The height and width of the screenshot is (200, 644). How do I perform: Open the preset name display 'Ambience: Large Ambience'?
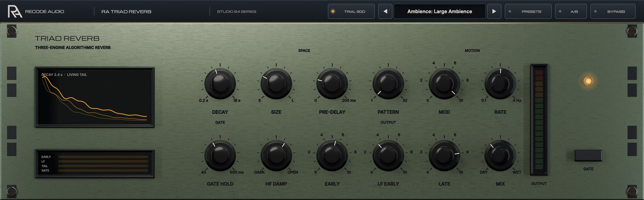coord(440,11)
